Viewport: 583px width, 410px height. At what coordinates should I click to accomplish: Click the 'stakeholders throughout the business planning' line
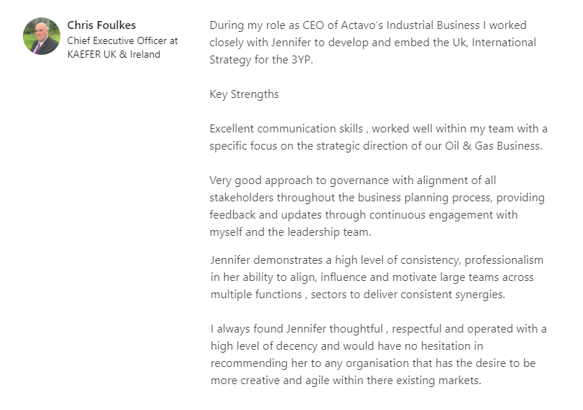point(377,197)
